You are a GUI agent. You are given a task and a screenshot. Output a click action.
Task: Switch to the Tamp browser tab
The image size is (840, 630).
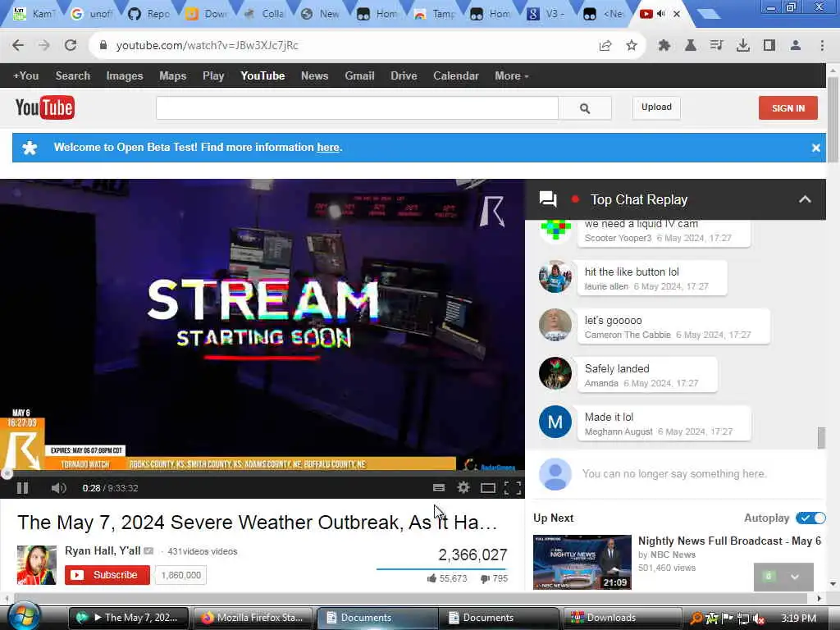coord(434,14)
